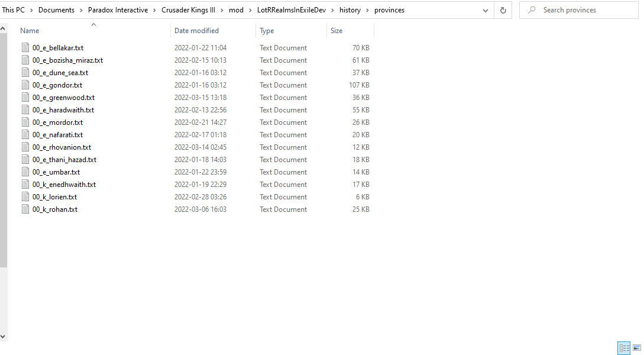Select the 00_k_lorien.txt file icon
Screen dimensions: 644x355
tap(25, 197)
